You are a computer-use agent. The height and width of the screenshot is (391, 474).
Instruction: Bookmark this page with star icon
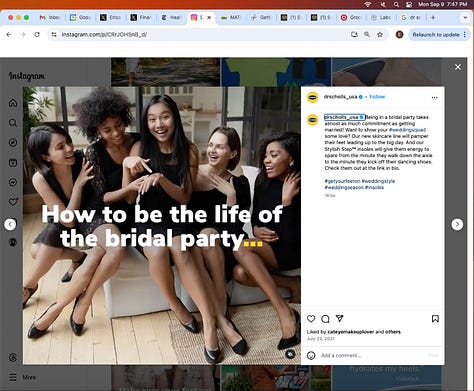[x=380, y=34]
